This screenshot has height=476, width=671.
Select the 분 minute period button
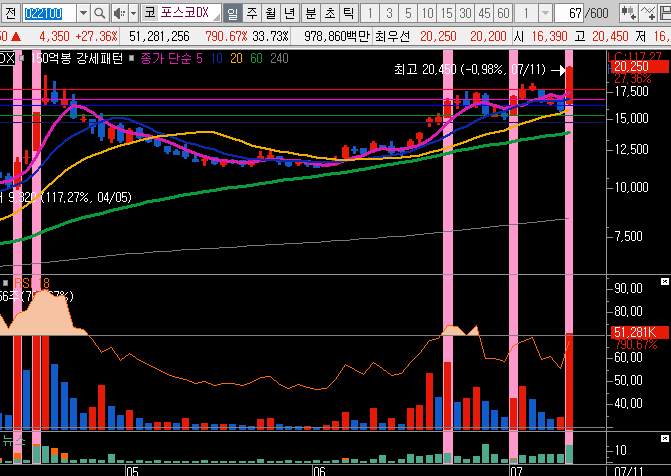click(311, 13)
